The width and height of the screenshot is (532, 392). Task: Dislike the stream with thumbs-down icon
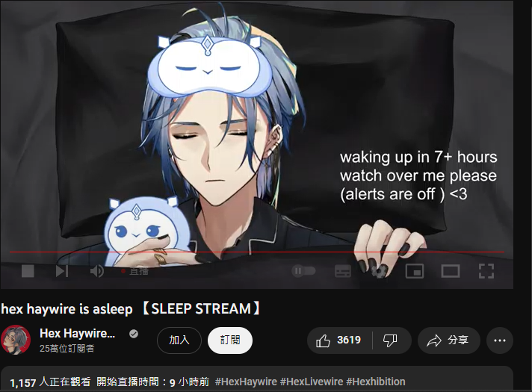coord(391,340)
